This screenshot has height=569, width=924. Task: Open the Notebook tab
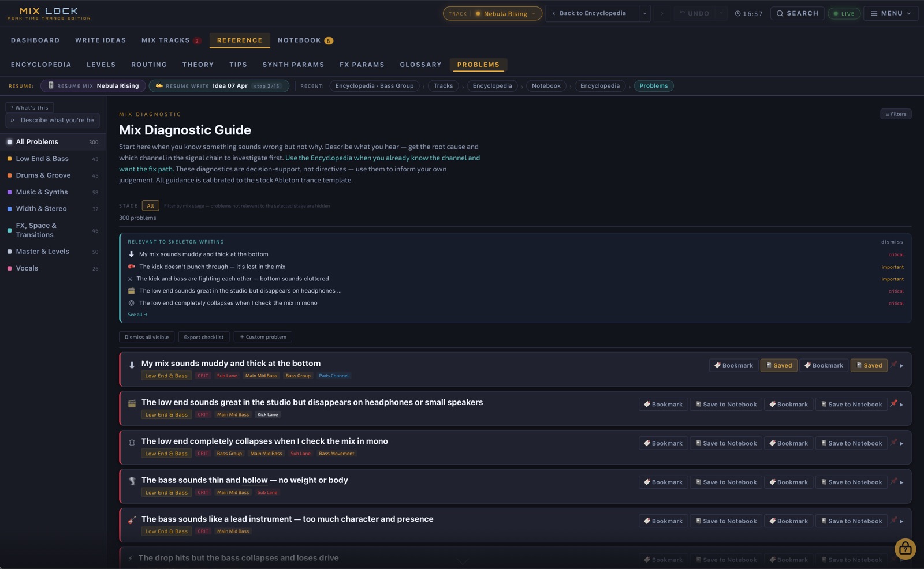(x=305, y=40)
